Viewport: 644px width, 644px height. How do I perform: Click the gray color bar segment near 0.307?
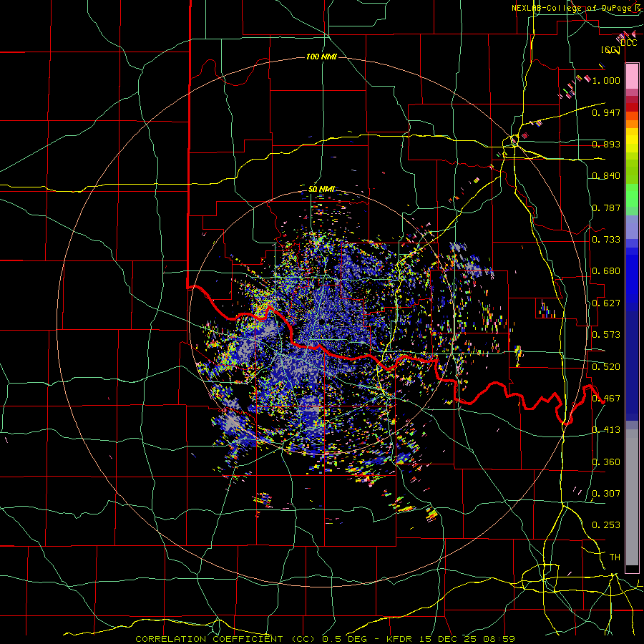pos(632,497)
